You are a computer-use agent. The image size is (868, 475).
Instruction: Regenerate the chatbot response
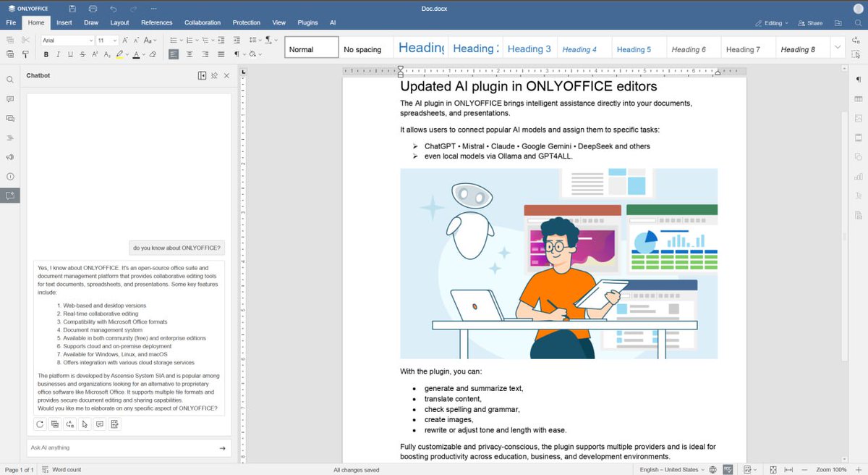click(x=41, y=425)
